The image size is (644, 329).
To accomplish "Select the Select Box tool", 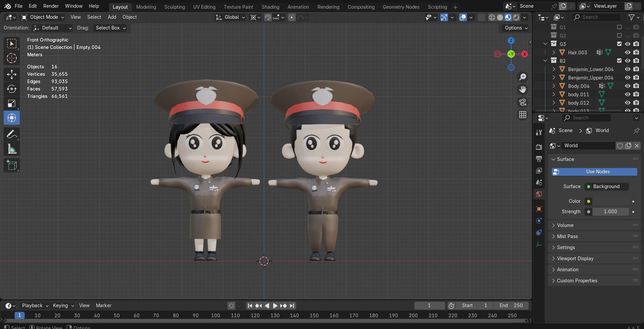I will tap(12, 44).
